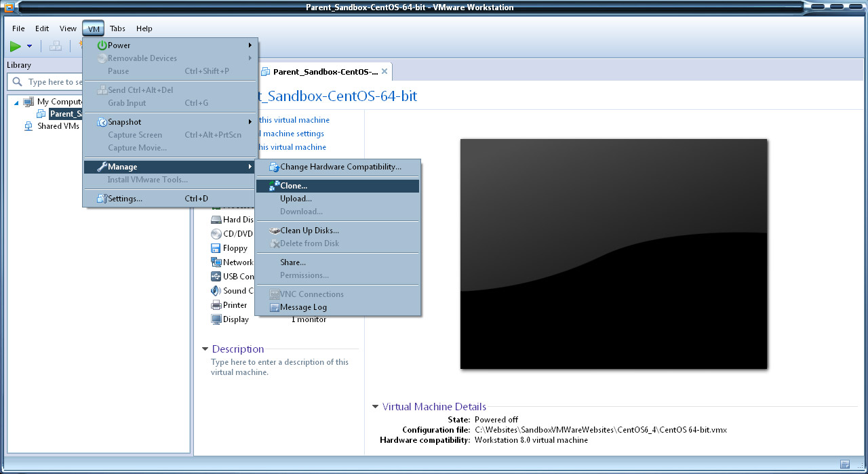Close the open VM menu via its button

click(x=94, y=28)
